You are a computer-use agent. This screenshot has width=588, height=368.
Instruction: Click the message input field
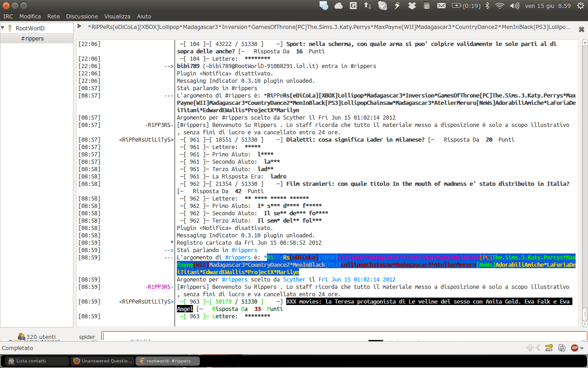pyautogui.click(x=344, y=336)
